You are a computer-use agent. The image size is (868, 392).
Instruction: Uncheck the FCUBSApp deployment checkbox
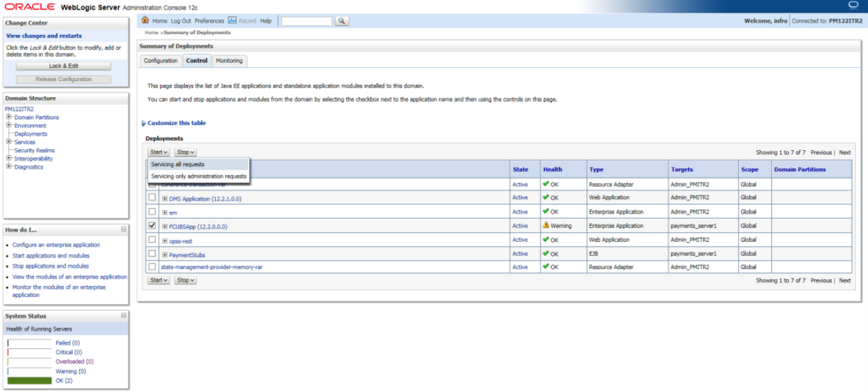(152, 225)
